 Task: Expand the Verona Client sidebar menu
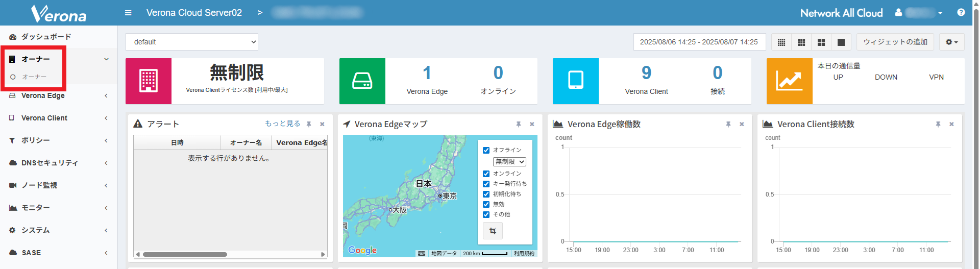pyautogui.click(x=59, y=118)
